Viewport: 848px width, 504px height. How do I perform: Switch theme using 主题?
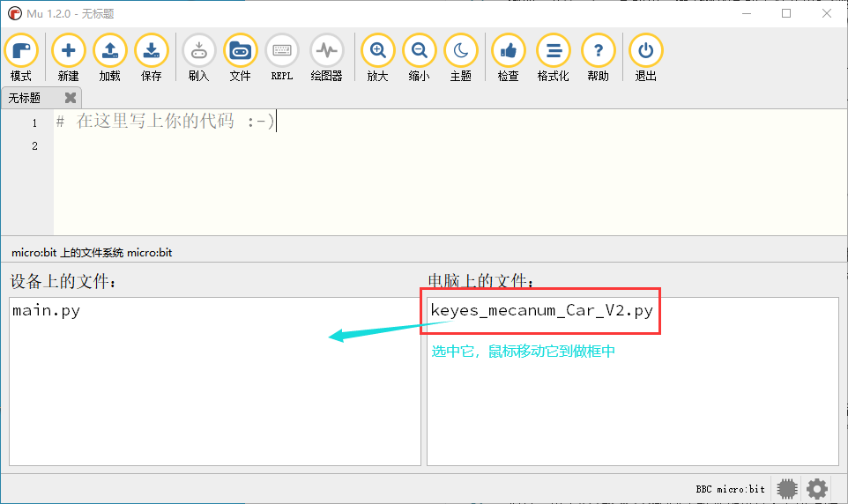(x=461, y=57)
